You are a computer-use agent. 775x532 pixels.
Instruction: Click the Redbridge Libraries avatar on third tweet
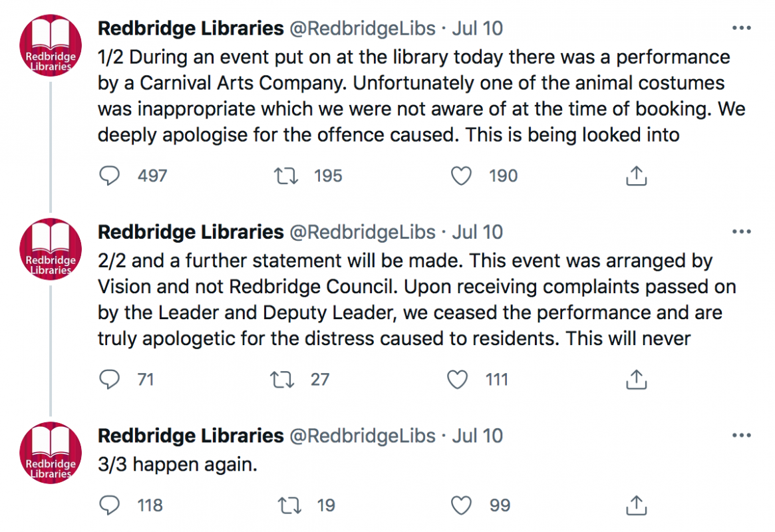[x=51, y=452]
